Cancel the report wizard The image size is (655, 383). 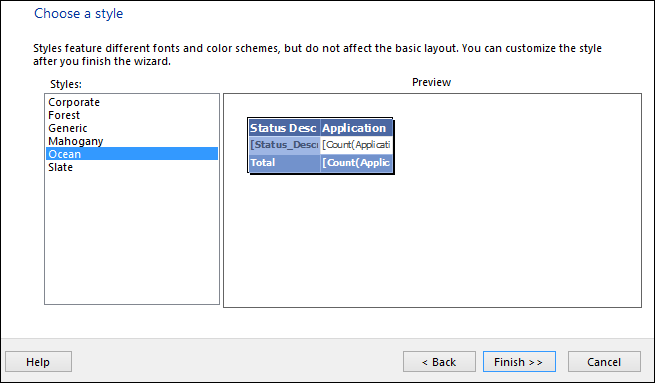604,362
